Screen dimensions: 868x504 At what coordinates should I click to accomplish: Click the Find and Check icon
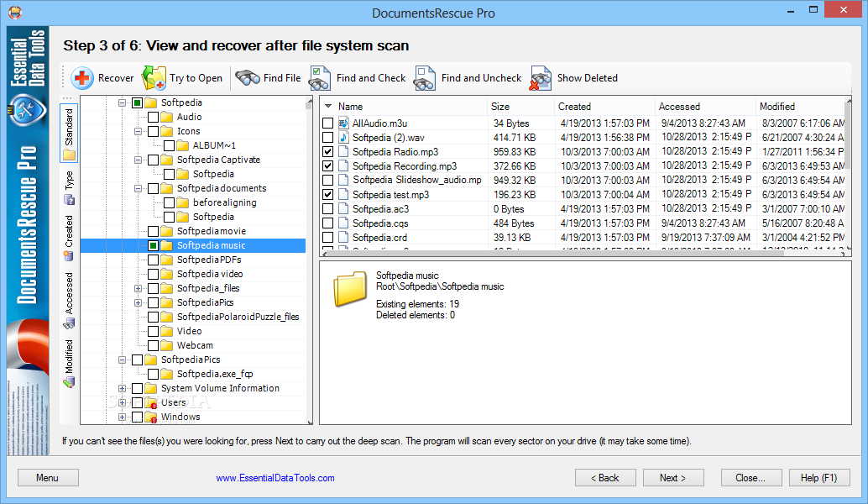[319, 78]
